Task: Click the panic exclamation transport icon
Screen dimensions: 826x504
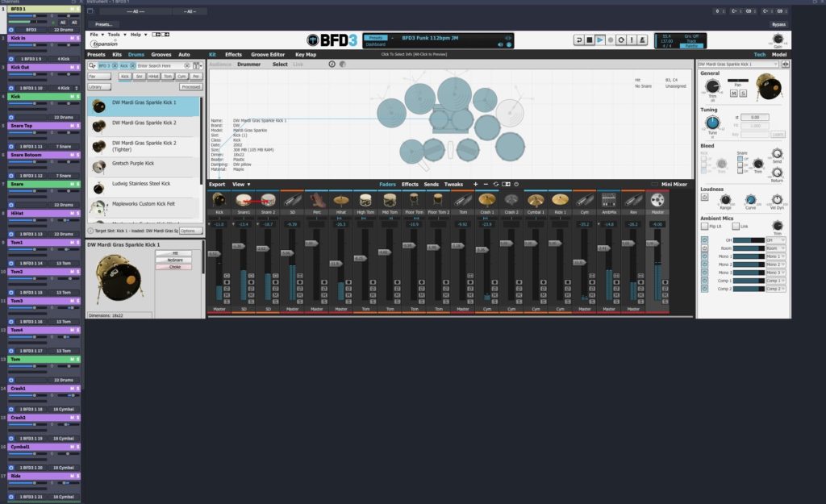Action: [632, 40]
